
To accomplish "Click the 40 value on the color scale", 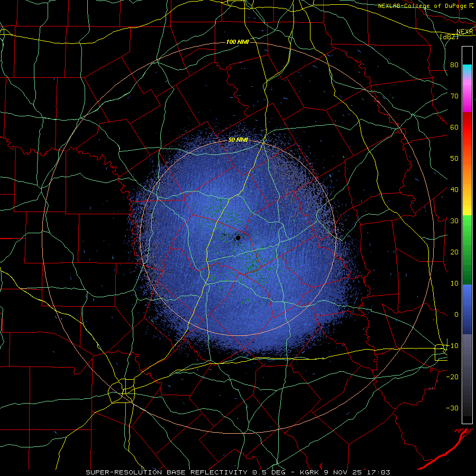I will 454,190.
